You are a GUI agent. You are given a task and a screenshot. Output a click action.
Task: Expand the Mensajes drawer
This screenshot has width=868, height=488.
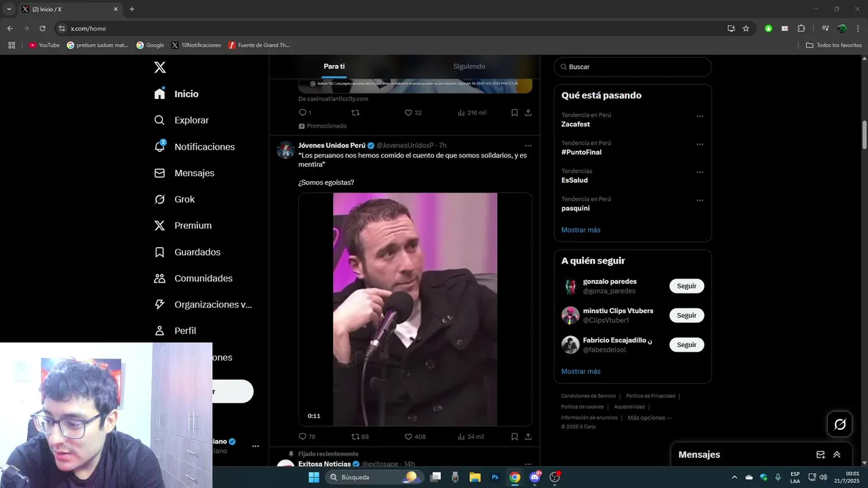837,455
